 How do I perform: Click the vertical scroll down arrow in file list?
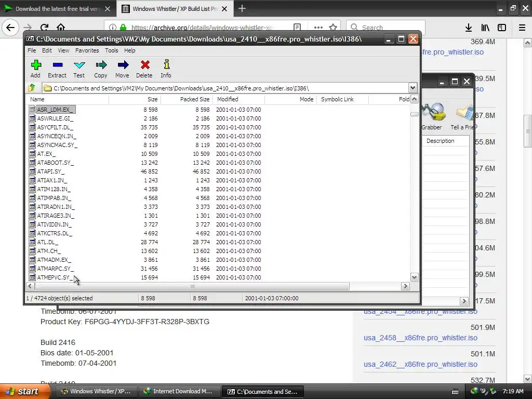[x=414, y=277]
